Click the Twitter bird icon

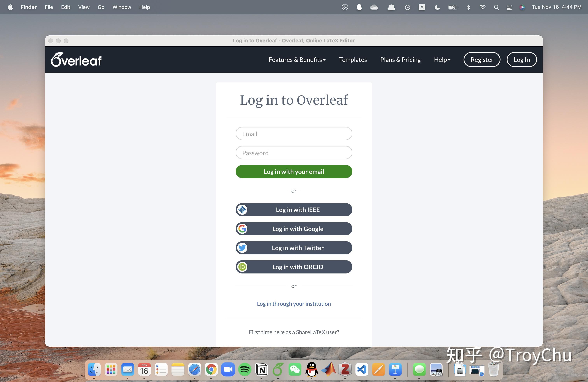242,248
